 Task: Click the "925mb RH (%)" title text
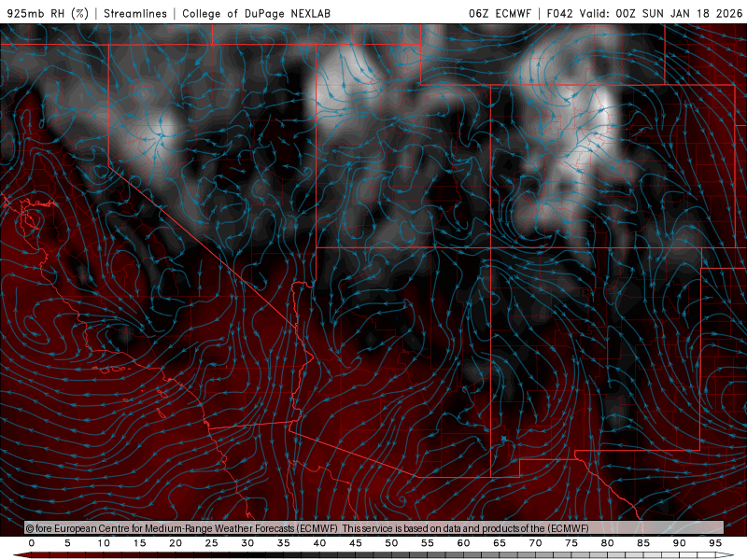point(49,14)
